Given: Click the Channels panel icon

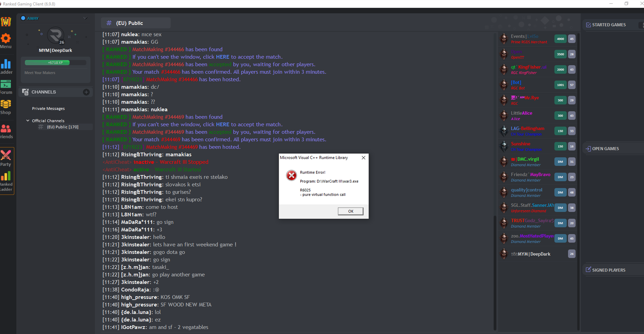Looking at the screenshot, I should pyautogui.click(x=25, y=92).
